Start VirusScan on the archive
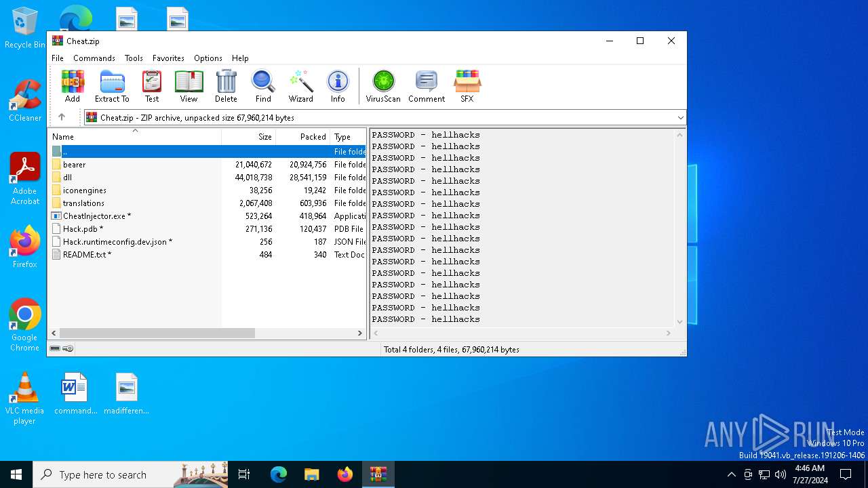Screen dimensions: 868x488 pos(383,86)
